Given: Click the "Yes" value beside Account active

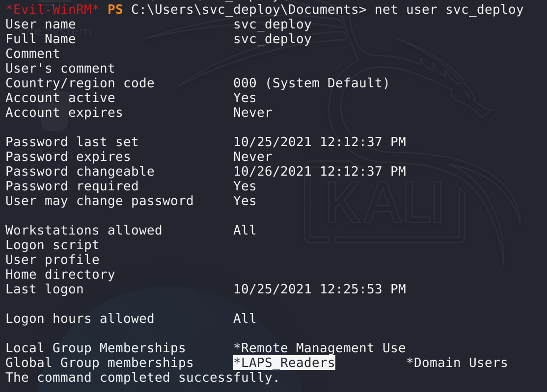Looking at the screenshot, I should (245, 98).
